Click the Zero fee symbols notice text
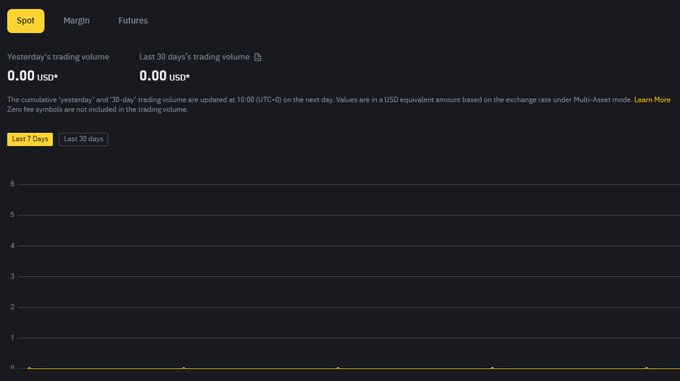The height and width of the screenshot is (381, 680). point(98,110)
